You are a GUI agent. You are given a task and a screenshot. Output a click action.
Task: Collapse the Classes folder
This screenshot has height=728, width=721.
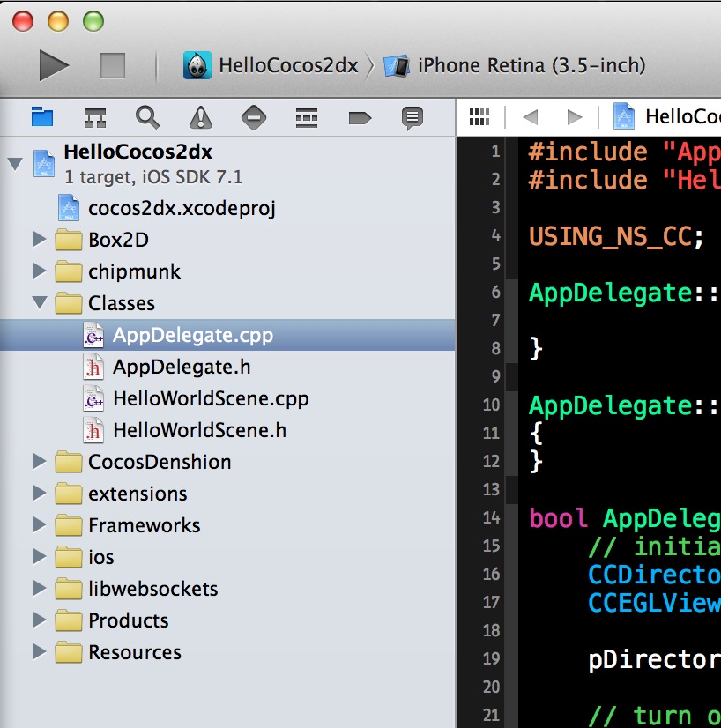tap(40, 302)
